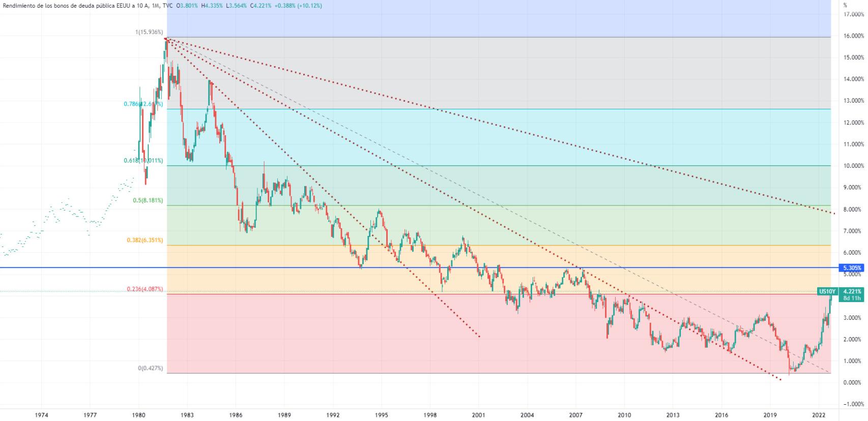The height and width of the screenshot is (421, 868).
Task: Click the -1.000% price axis label
Action: (853, 404)
